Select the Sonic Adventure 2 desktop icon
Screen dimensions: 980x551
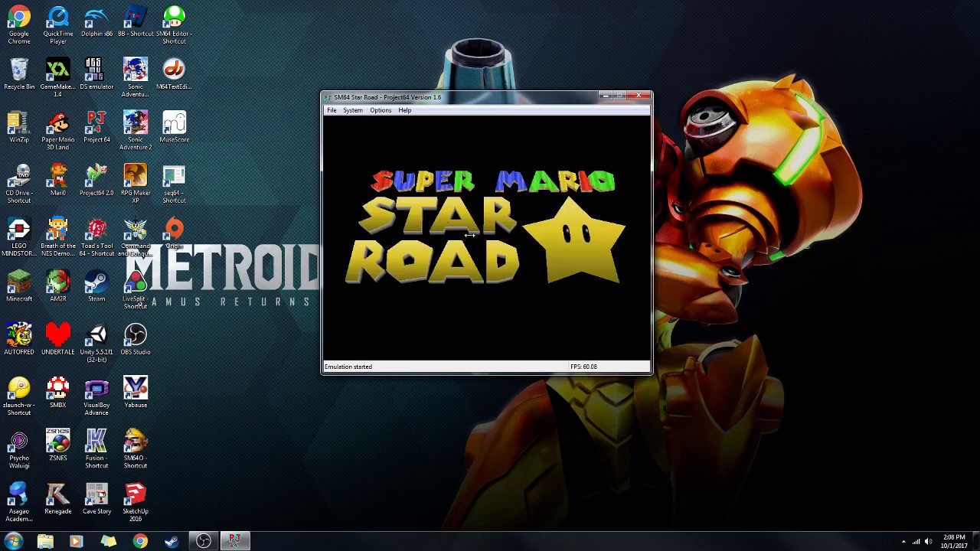point(136,130)
